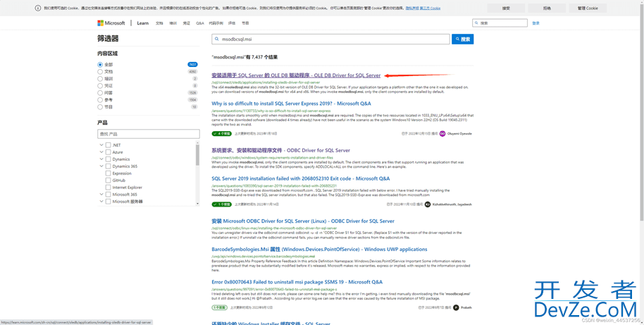Image resolution: width=644 pixels, height=325 pixels.
Task: Open 'Why is so difficult to install SQL Server Express 2019' result
Action: coord(291,104)
